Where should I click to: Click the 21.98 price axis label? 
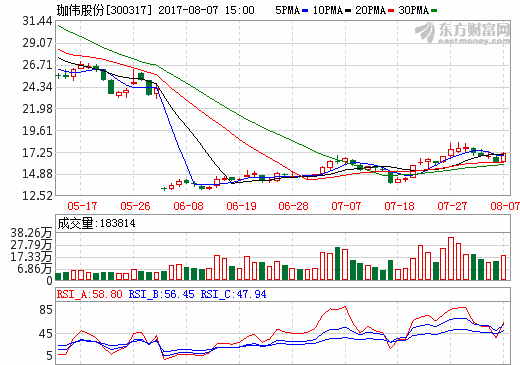tap(38, 109)
